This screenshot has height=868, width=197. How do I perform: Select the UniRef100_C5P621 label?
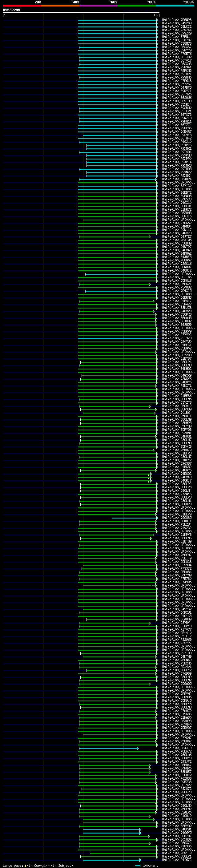pos(177,284)
